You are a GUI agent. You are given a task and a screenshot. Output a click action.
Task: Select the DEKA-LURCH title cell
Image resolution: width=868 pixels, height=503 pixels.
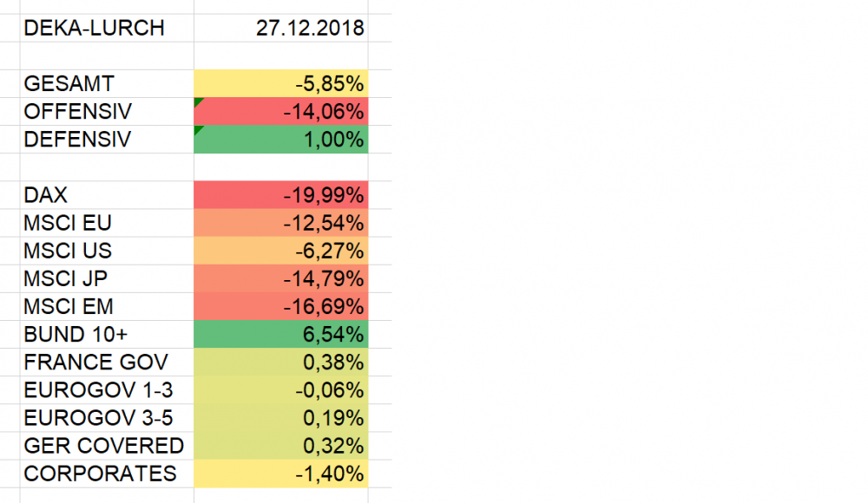pyautogui.click(x=94, y=28)
